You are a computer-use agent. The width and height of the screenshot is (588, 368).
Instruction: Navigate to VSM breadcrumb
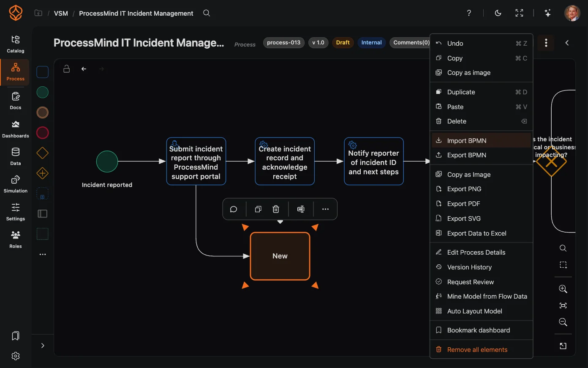(61, 14)
